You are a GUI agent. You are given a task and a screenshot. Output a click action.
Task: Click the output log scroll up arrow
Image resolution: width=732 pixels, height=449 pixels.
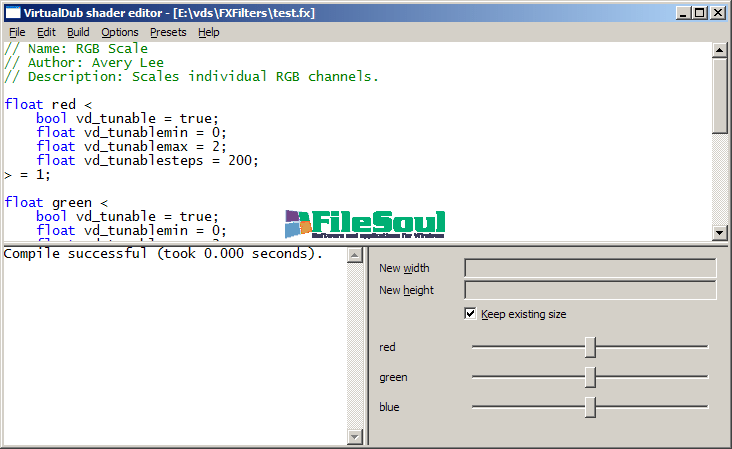[x=353, y=255]
